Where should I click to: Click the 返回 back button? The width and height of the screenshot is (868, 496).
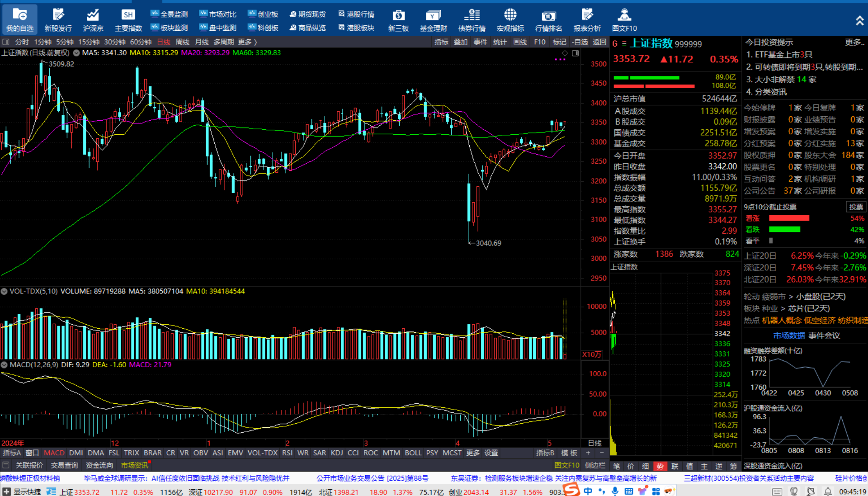599,42
